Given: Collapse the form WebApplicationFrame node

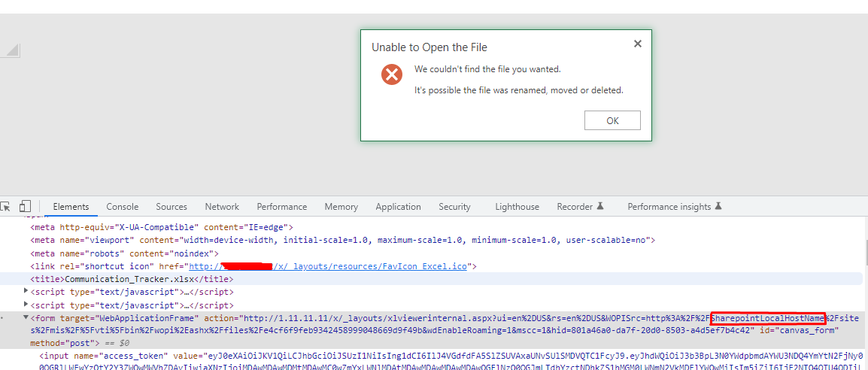Looking at the screenshot, I should 26,318.
